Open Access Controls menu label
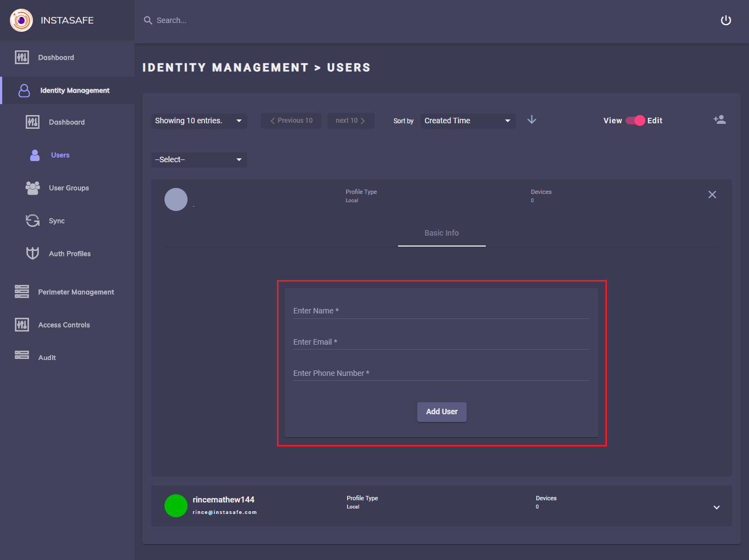 click(64, 325)
